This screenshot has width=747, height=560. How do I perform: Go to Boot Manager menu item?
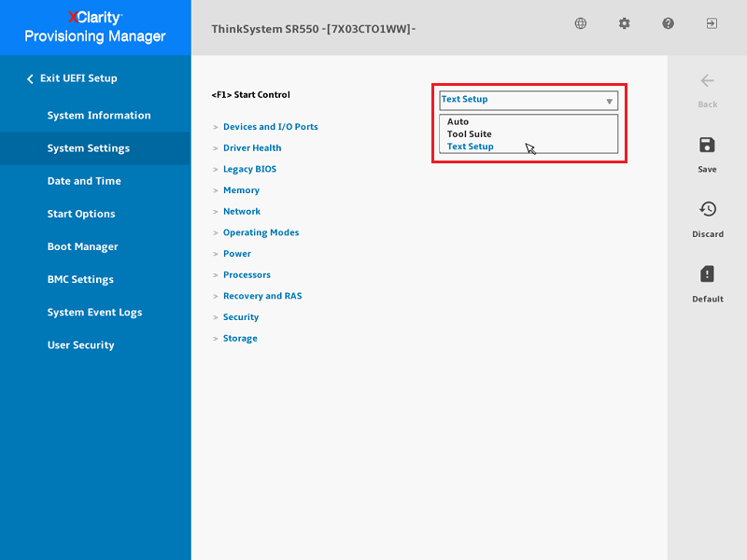coord(83,247)
